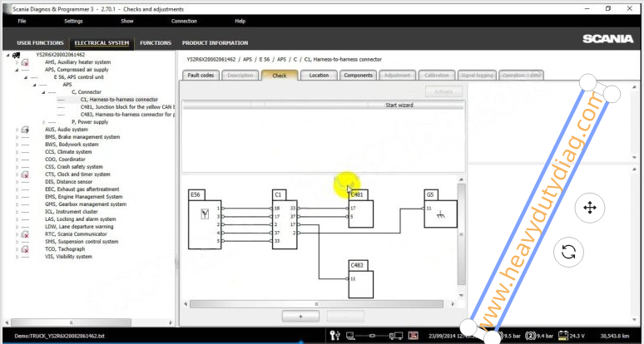Click the fault icon beside AHS, Auxiliary heater system

pyautogui.click(x=25, y=62)
